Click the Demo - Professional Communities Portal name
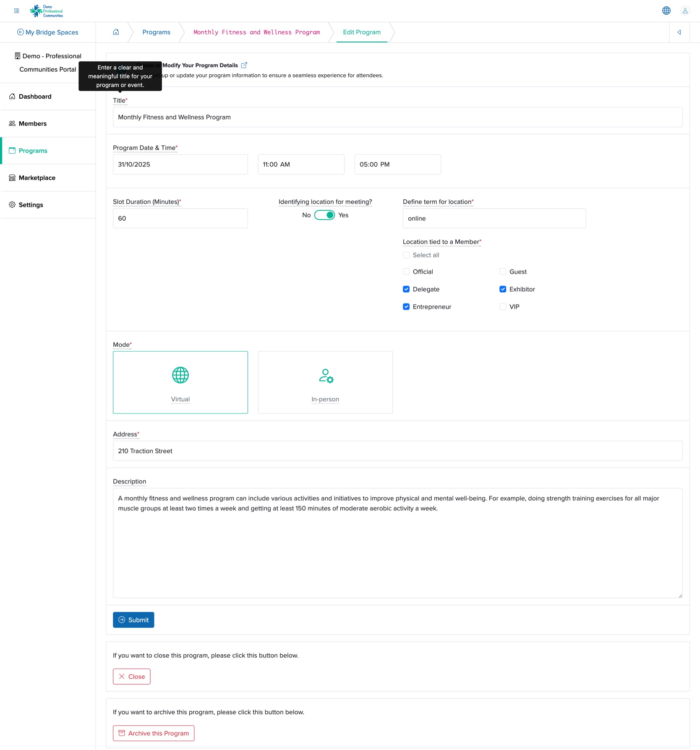Screen dimensions: 700x750 pyautogui.click(x=48, y=63)
